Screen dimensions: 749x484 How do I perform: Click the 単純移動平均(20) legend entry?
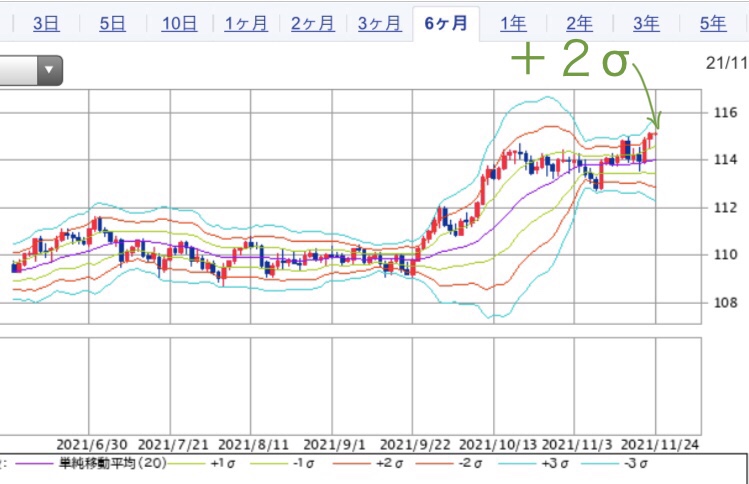(113, 463)
